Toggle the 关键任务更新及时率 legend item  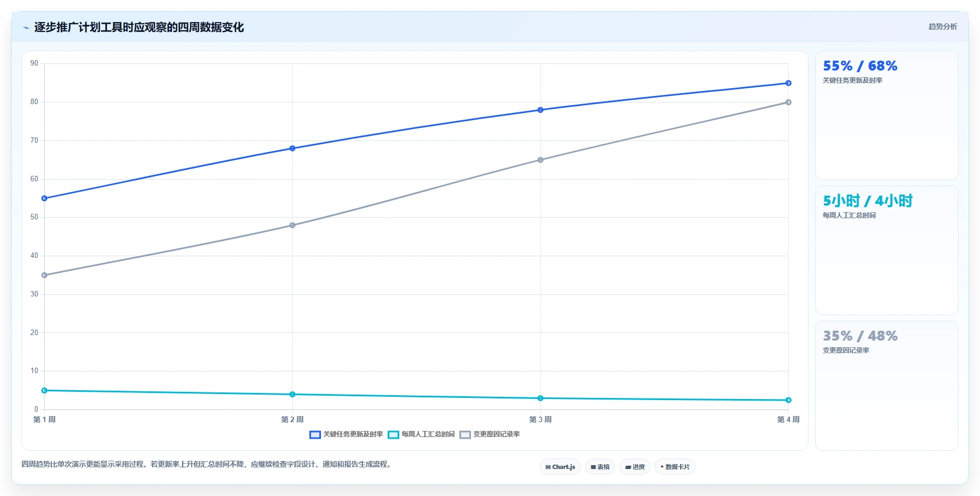click(346, 434)
